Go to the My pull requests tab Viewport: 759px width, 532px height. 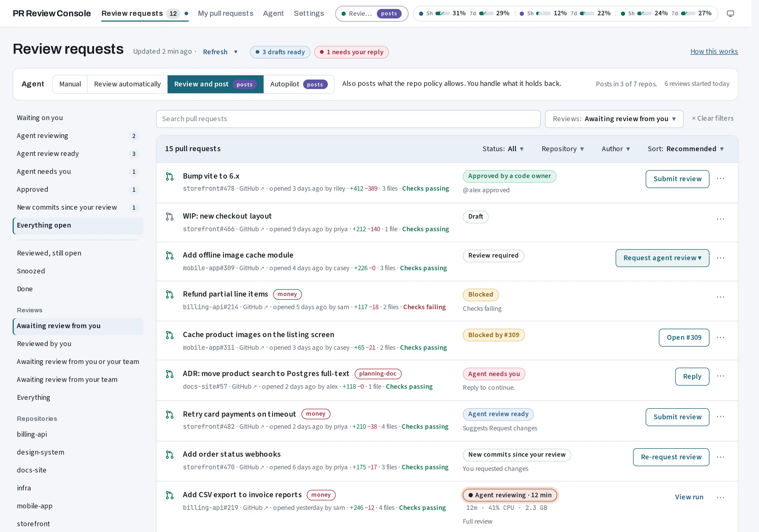pos(225,13)
